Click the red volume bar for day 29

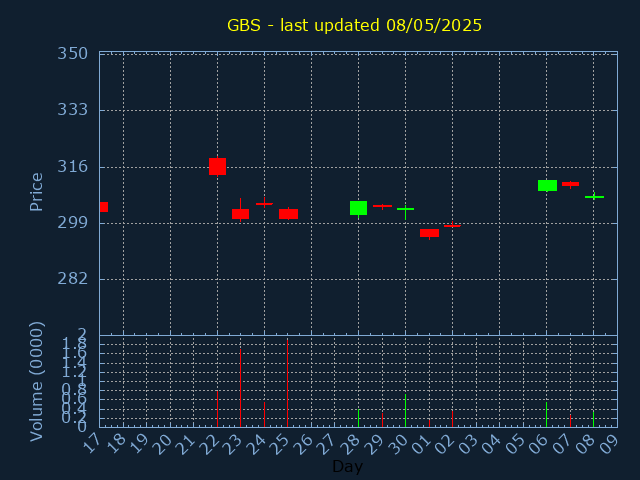[x=382, y=420]
